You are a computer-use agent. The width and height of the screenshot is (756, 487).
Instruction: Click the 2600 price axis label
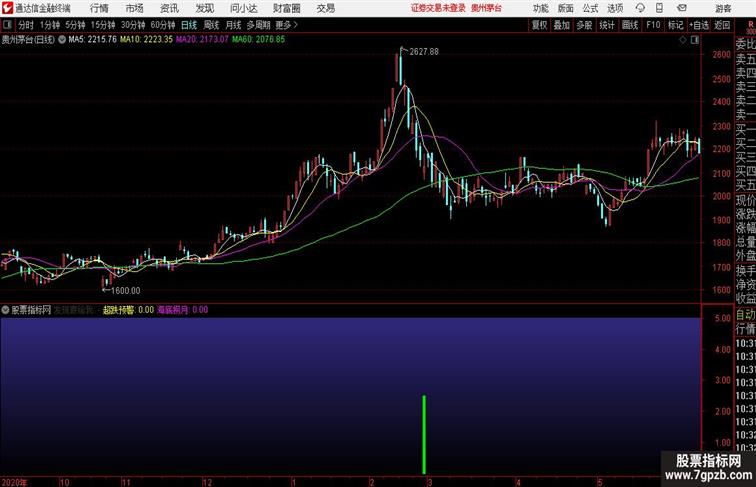tap(722, 54)
